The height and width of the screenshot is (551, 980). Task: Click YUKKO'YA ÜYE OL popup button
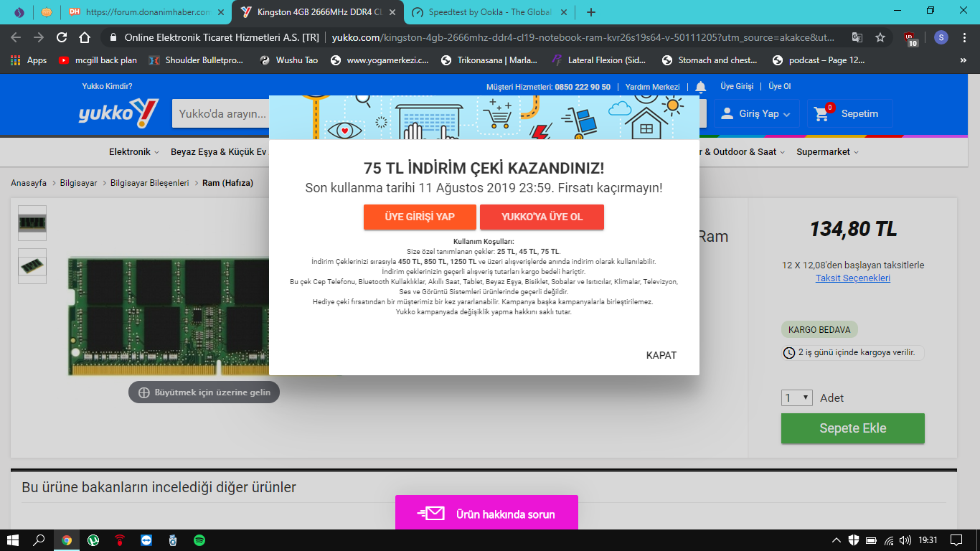pos(542,217)
